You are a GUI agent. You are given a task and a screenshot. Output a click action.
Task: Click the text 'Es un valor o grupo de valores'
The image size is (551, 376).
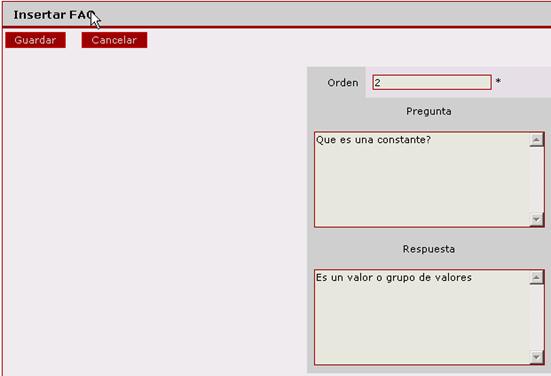click(x=394, y=278)
